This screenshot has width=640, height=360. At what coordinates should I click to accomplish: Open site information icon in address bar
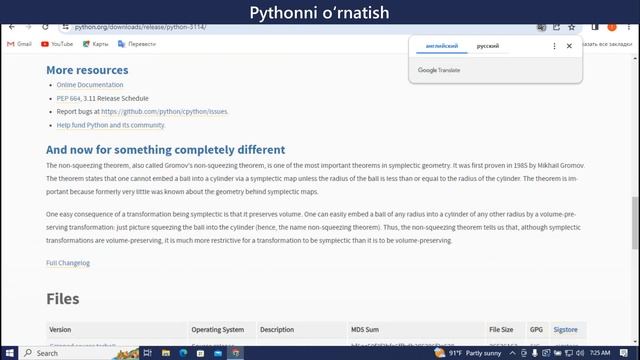65,27
